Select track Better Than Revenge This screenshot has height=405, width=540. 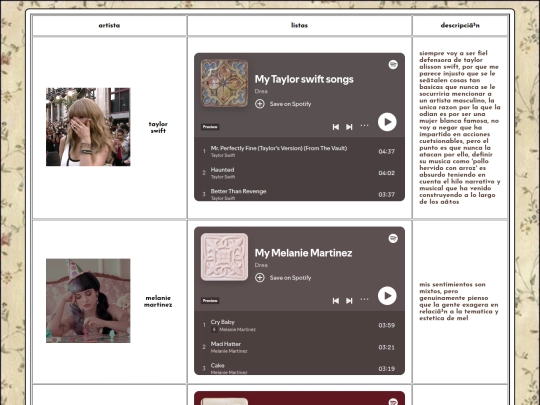click(x=299, y=194)
